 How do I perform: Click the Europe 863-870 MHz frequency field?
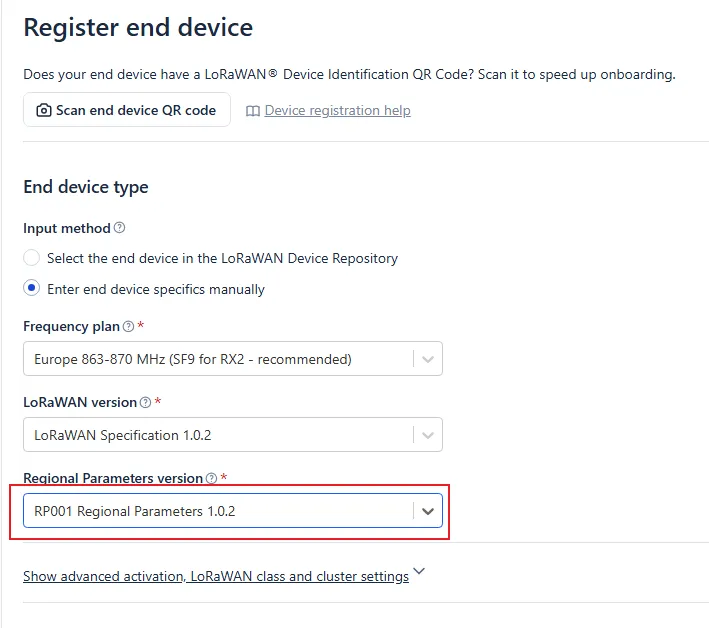click(233, 359)
